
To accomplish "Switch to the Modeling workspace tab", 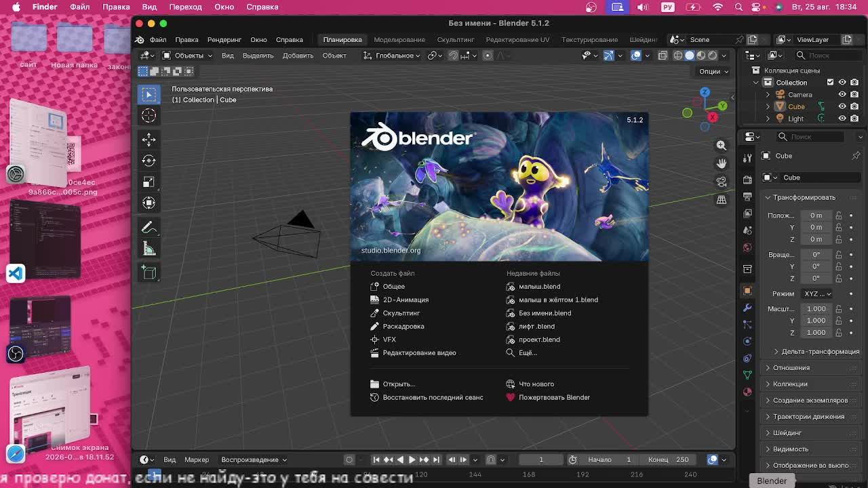I will pos(399,39).
